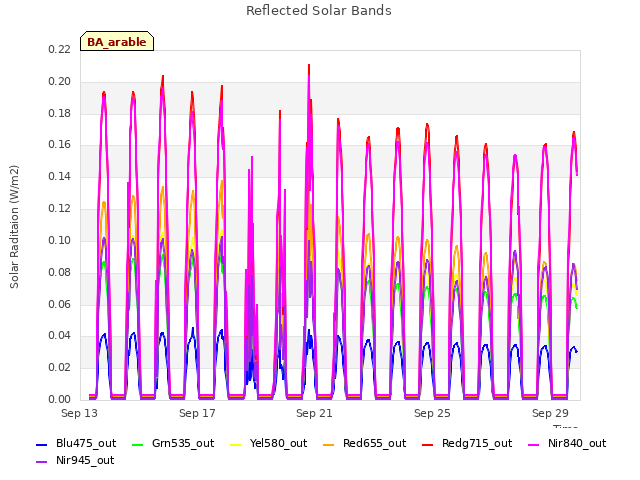Click the Nir840_out legend label
This screenshot has width=640, height=480.
pyautogui.click(x=577, y=444)
